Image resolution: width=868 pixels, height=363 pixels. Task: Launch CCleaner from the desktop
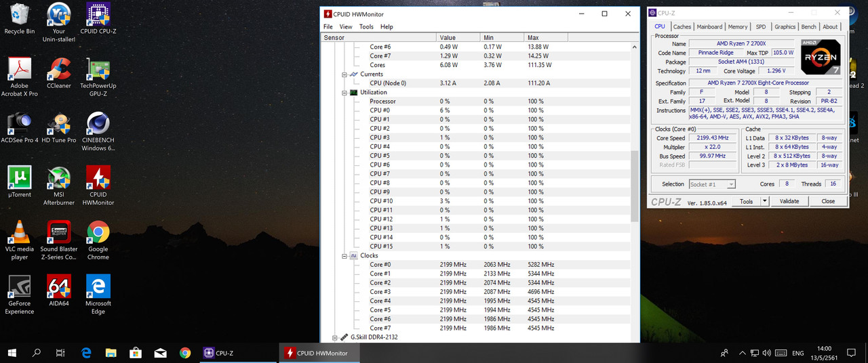coord(59,73)
